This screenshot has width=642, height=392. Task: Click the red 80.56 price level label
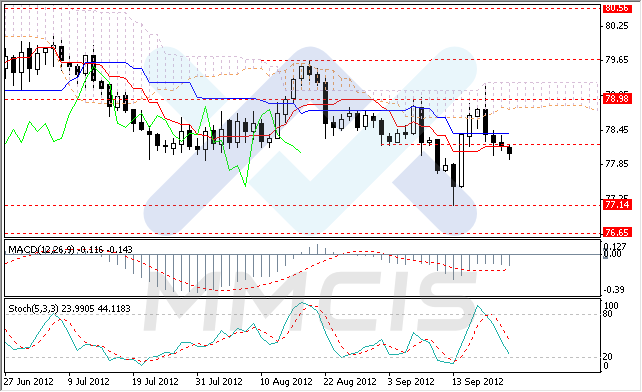point(617,8)
